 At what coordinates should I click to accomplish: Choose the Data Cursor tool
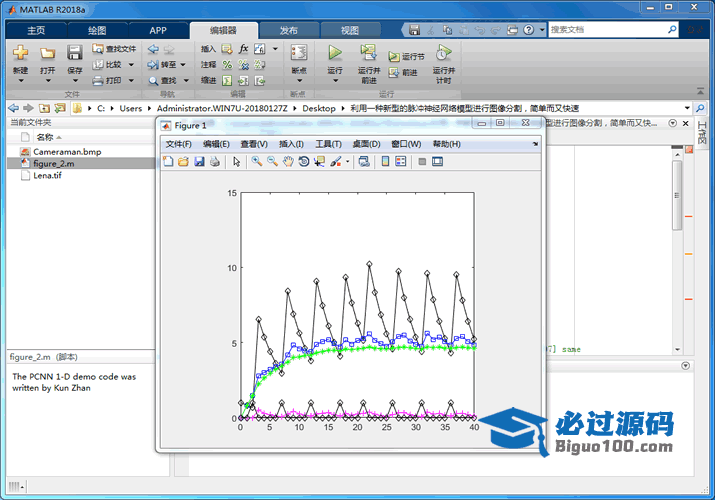click(319, 161)
